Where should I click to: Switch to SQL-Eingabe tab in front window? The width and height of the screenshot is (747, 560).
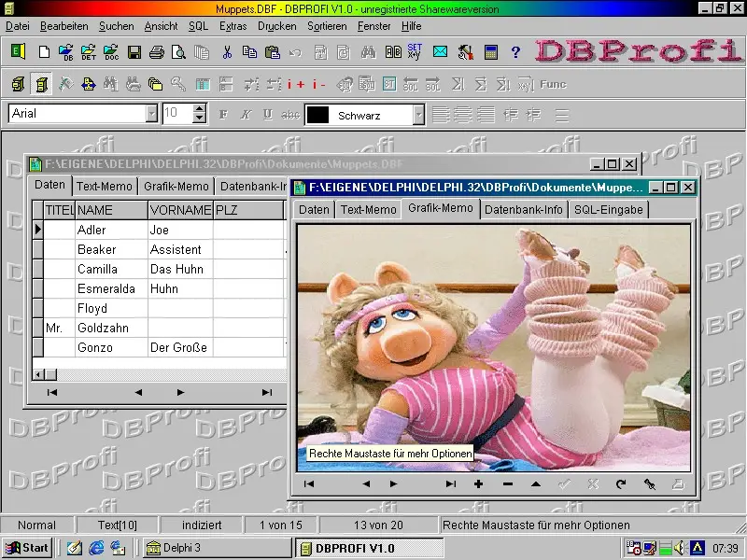coord(609,209)
